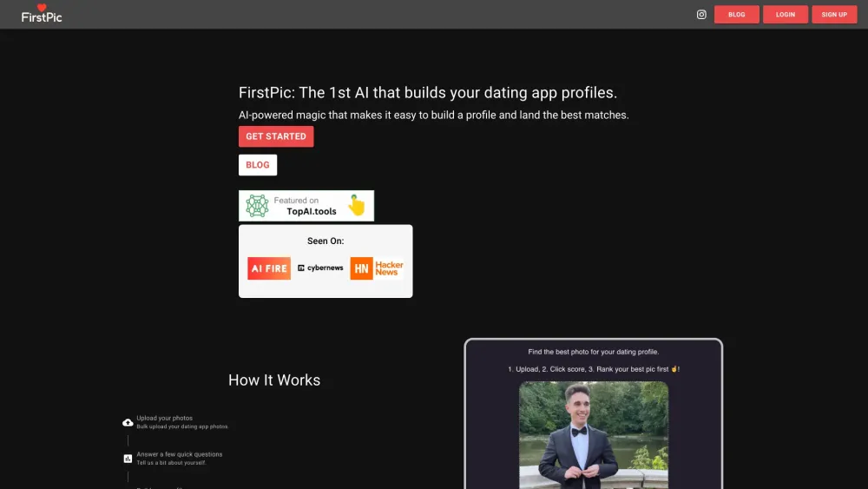Open the Instagram icon link

[701, 14]
